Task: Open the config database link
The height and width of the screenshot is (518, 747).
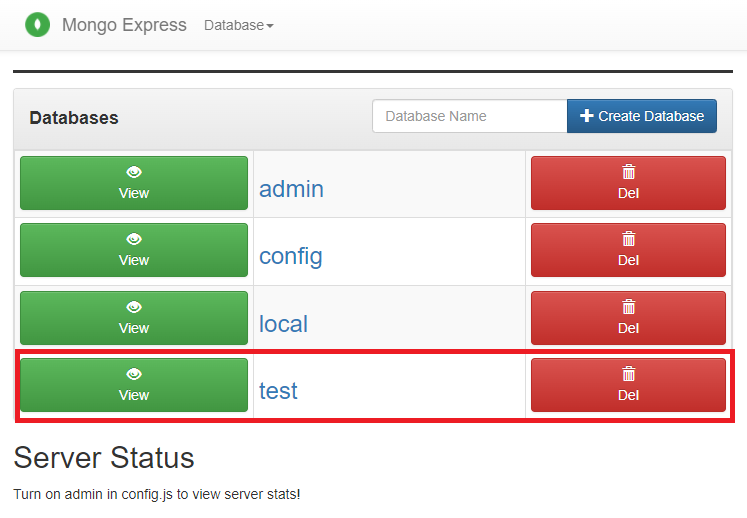Action: (x=291, y=257)
